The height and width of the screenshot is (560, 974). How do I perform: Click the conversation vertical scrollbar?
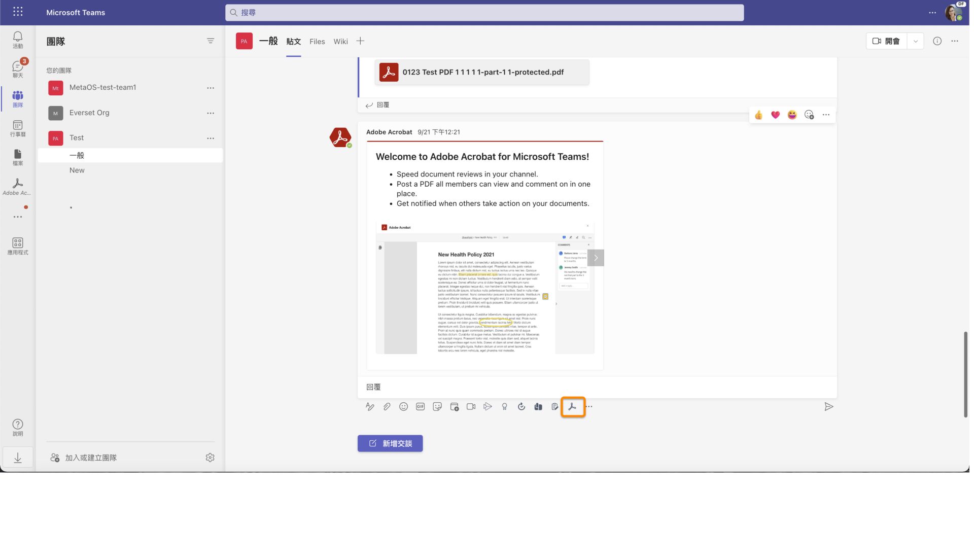[x=965, y=374]
